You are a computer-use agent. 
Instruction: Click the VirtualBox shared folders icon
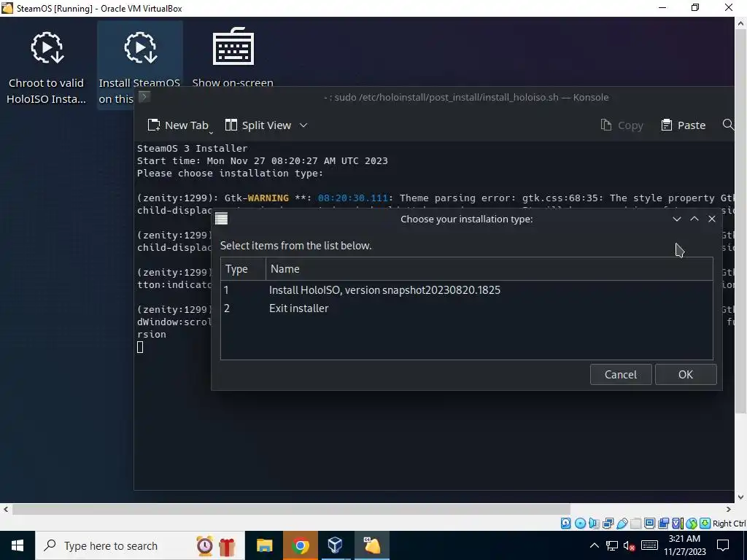click(x=635, y=524)
